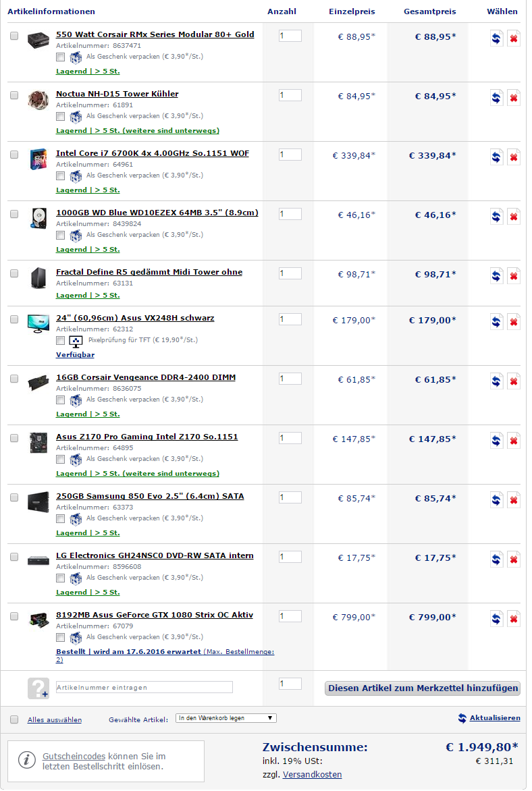Open the Versandkosten link
The image size is (532, 791).
(x=312, y=774)
